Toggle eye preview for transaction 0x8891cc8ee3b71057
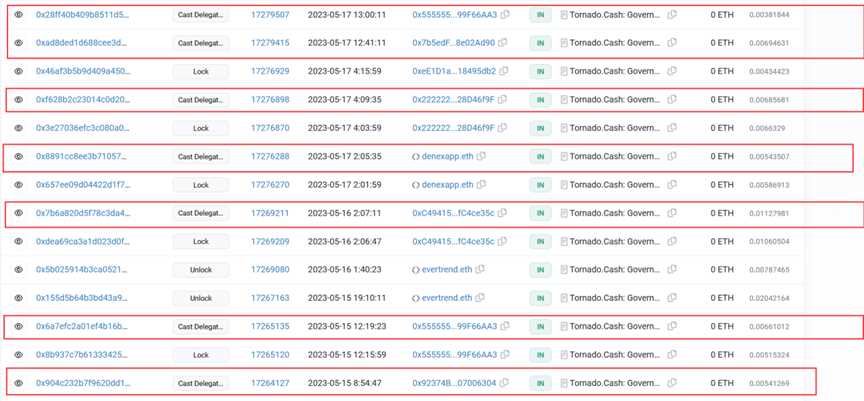Viewport: 864px width, 401px height. click(18, 157)
